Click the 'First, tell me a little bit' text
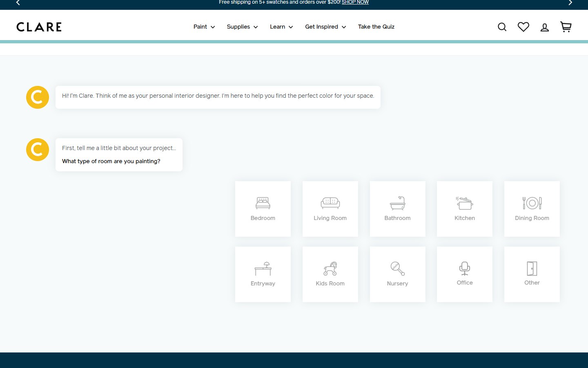 point(119,148)
